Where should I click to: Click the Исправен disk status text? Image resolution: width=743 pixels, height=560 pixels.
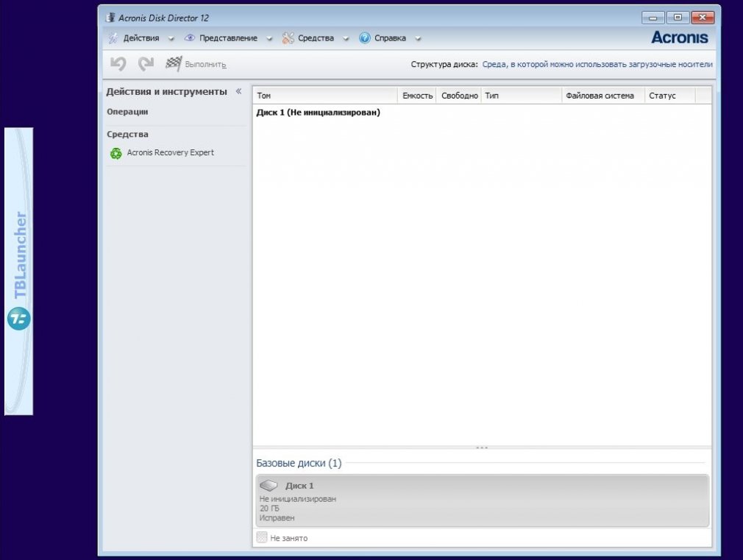click(x=277, y=518)
